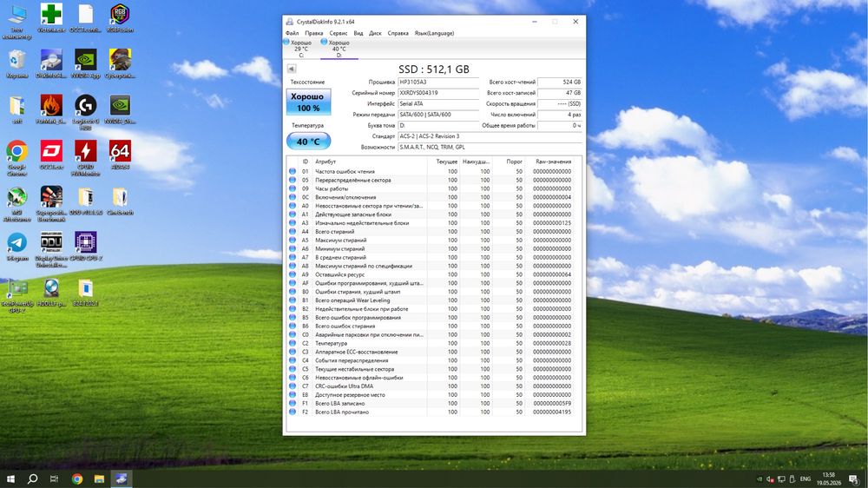This screenshot has height=488, width=868.
Task: Select the Superposition Benchmark icon
Action: (51, 204)
